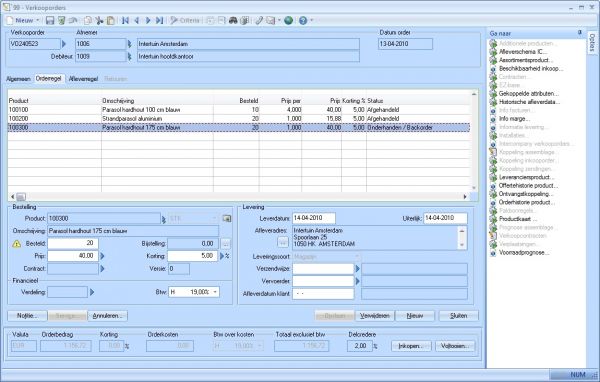
Task: Click the Save floppy disk icon
Action: point(50,20)
